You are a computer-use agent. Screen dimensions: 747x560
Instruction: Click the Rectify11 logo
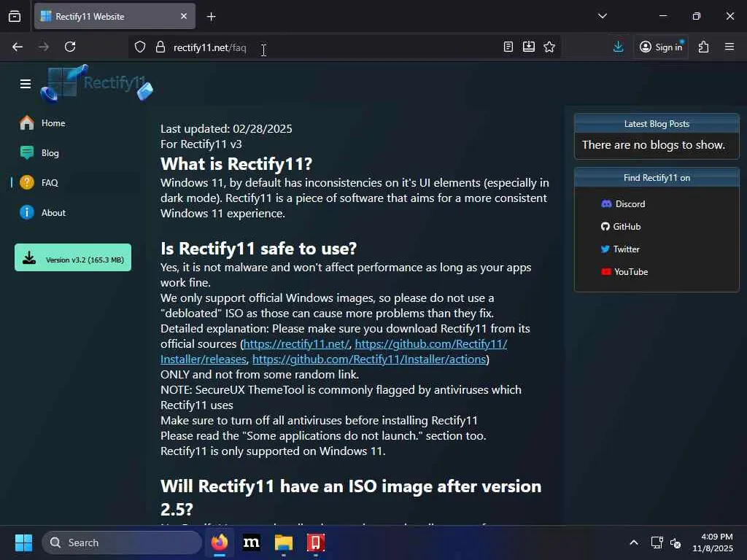(x=97, y=83)
